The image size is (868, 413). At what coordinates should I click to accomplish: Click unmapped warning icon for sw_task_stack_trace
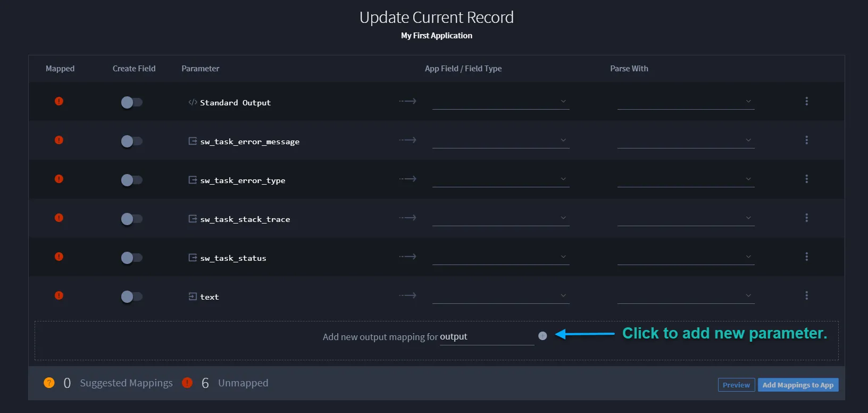(x=59, y=218)
